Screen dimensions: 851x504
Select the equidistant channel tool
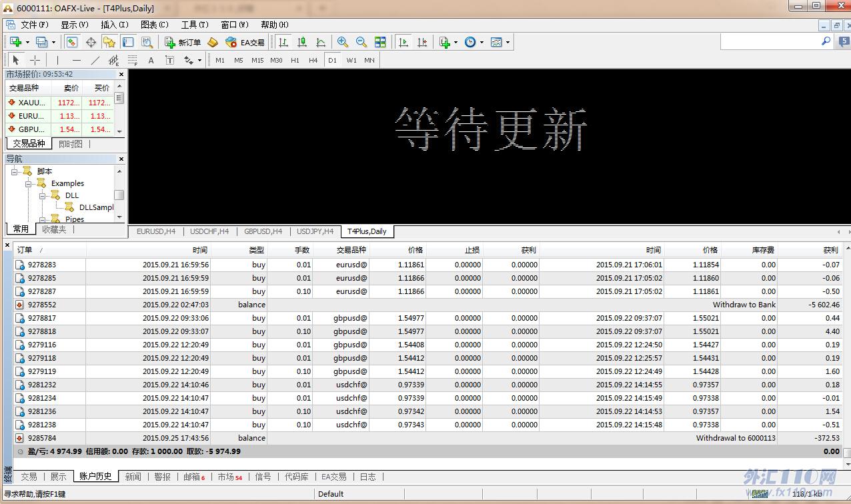click(113, 60)
